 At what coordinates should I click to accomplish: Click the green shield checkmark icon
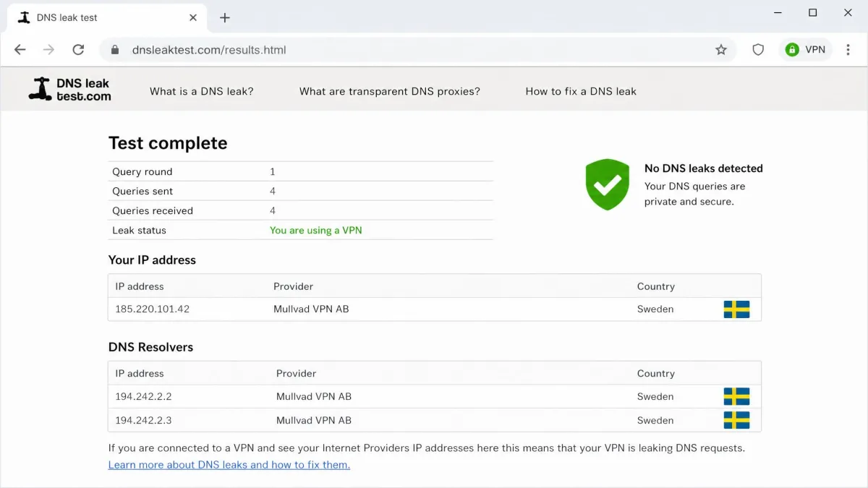pyautogui.click(x=608, y=184)
